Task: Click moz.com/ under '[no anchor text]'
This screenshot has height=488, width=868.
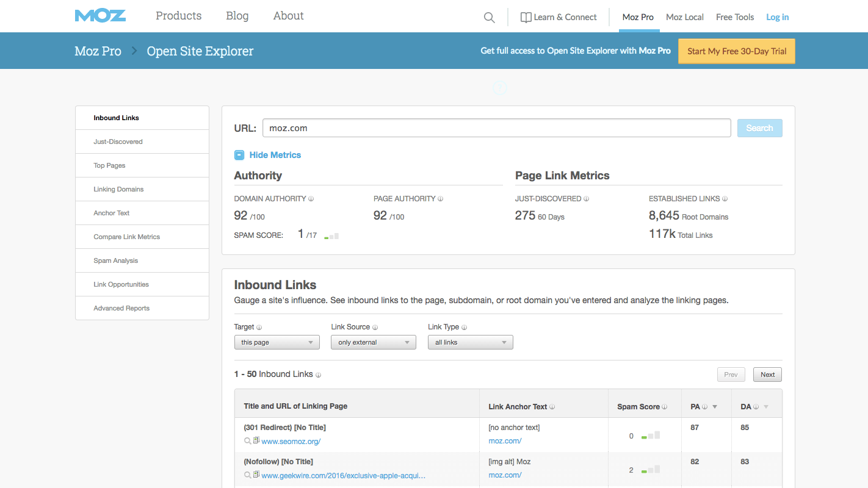Action: (505, 441)
